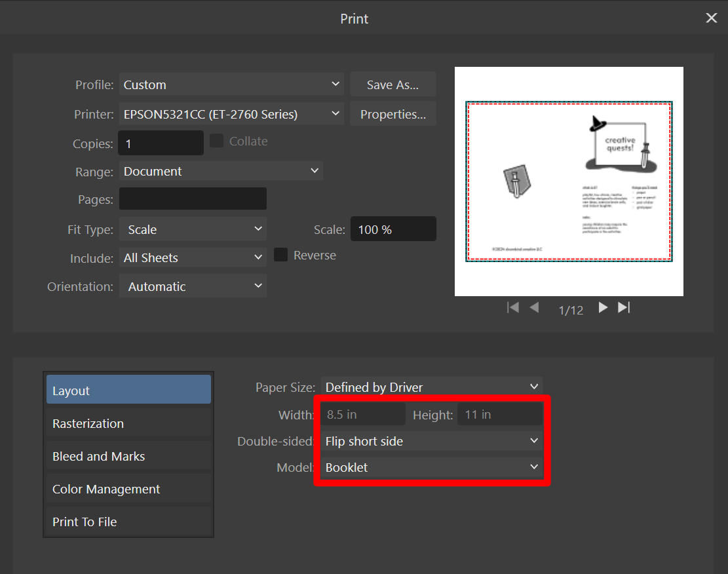This screenshot has height=574, width=728.
Task: Go to the previous preview page
Action: [533, 307]
